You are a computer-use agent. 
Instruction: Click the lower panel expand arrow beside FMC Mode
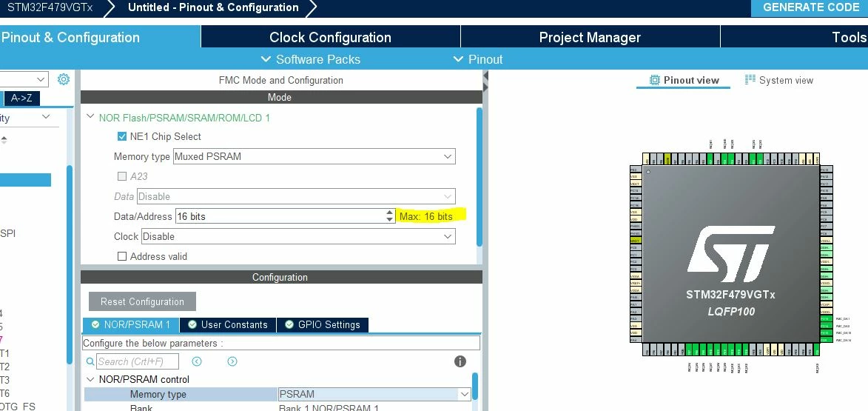(486, 87)
